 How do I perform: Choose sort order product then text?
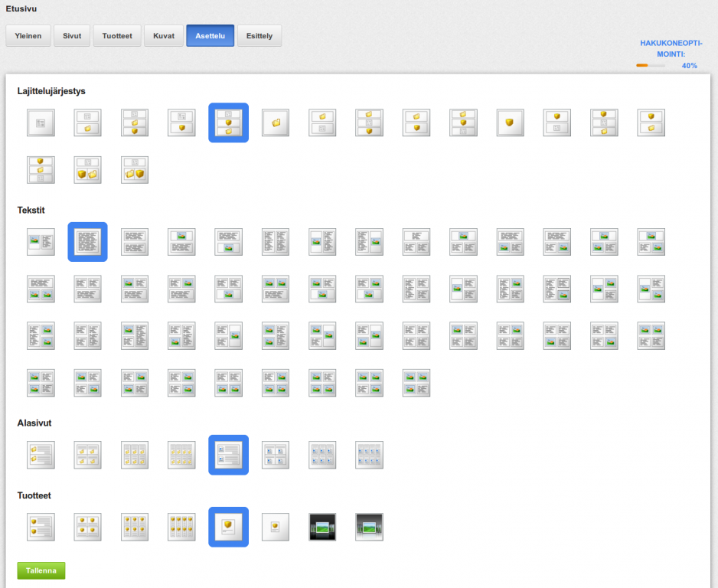tap(556, 122)
